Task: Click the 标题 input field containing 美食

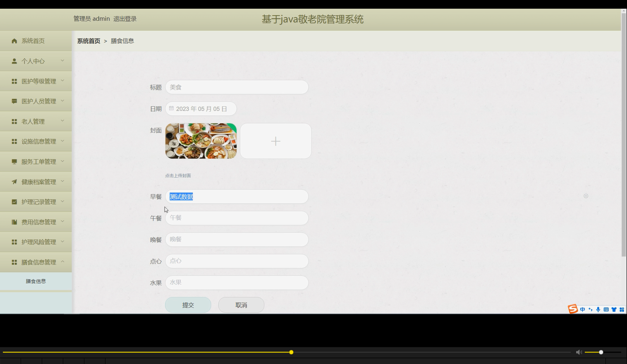Action: coord(237,87)
